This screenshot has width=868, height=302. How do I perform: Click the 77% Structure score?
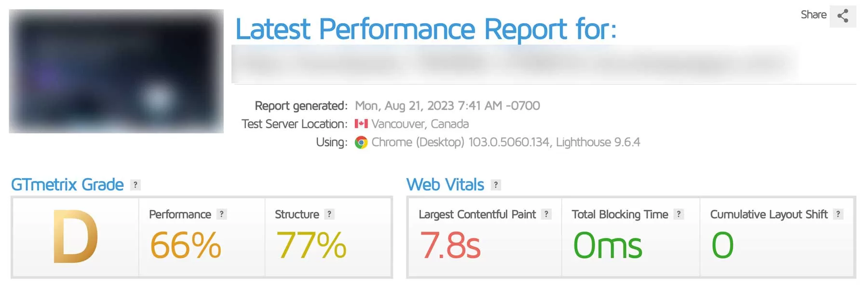[311, 245]
